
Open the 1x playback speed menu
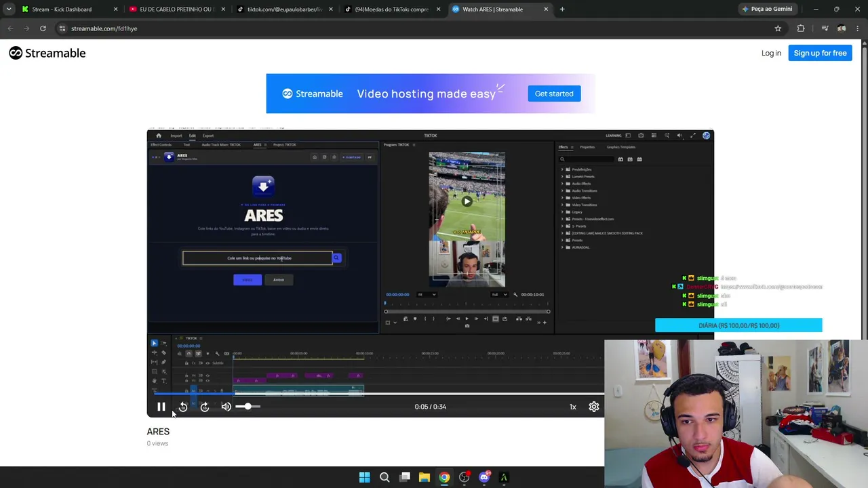572,407
